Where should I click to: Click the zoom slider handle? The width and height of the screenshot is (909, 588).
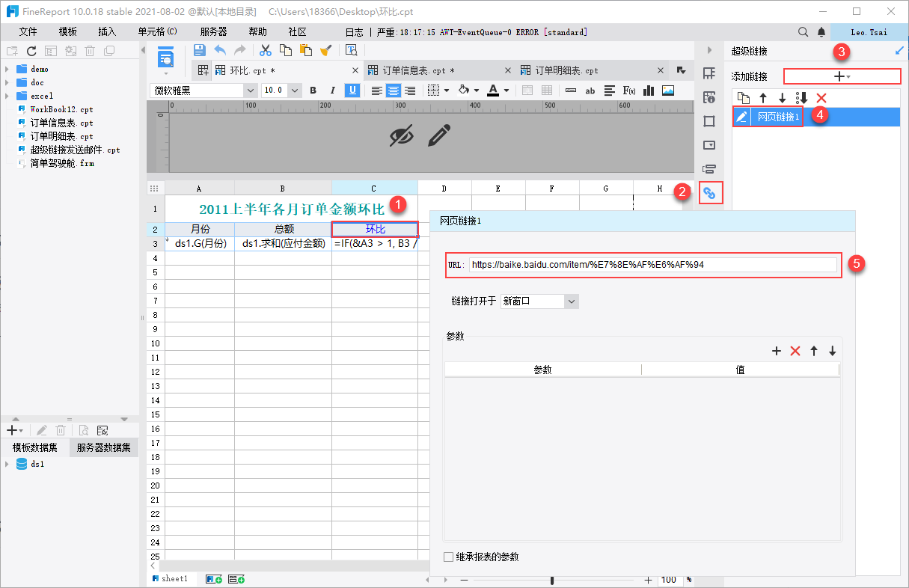pos(552,580)
